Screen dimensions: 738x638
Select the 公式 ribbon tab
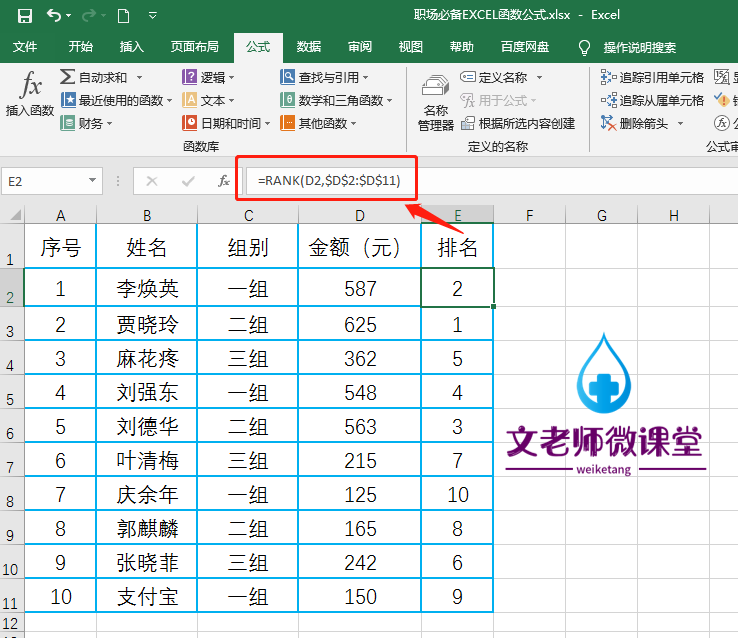coord(258,47)
